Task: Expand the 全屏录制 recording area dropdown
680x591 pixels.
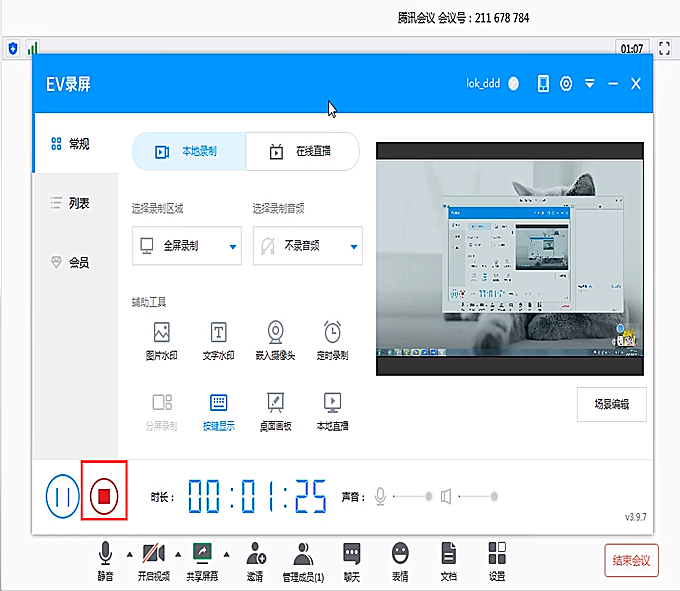Action: tap(187, 245)
